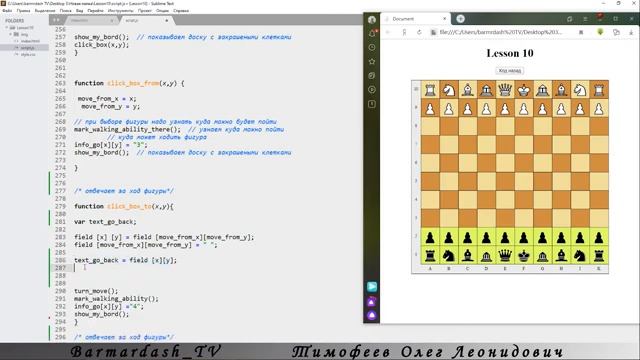The height and width of the screenshot is (360, 640).
Task: Collapse the Lesson10 folder in sidebar
Action: [7, 28]
